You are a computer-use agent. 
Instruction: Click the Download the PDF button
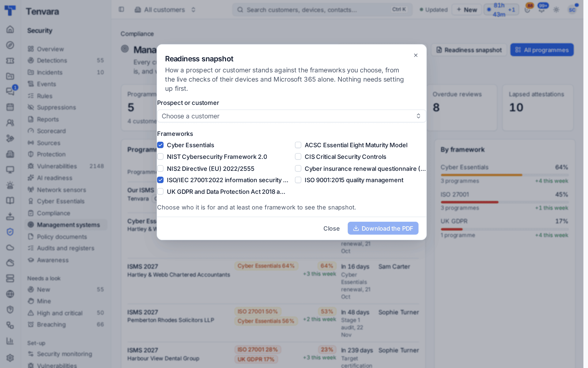click(x=383, y=228)
